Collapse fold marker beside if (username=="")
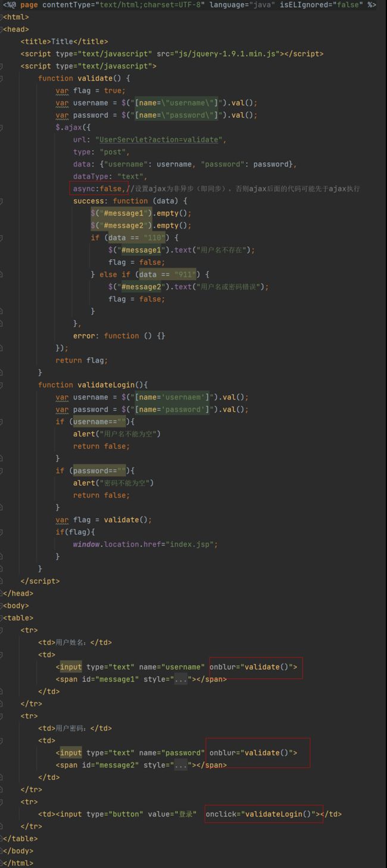 coord(2,421)
